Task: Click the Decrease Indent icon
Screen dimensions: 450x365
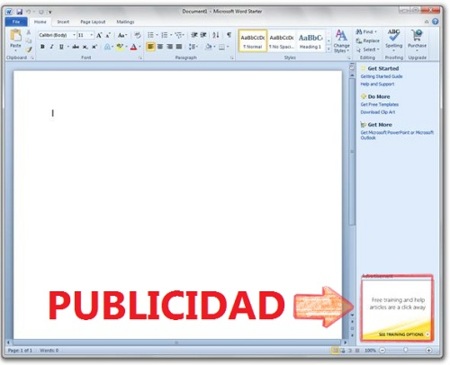Action: point(194,35)
